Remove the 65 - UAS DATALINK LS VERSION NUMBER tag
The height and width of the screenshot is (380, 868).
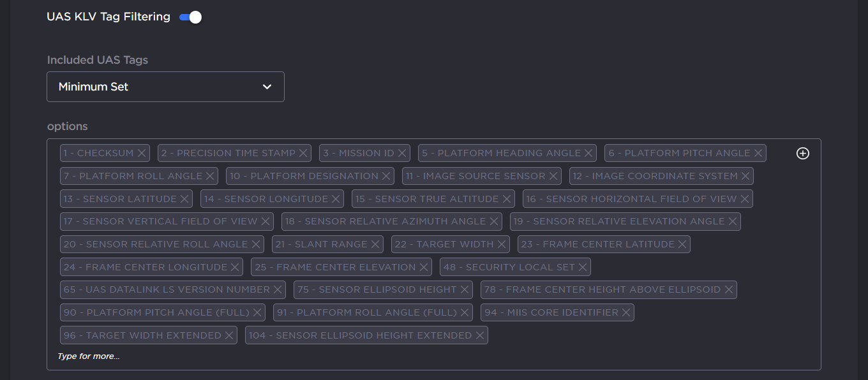click(x=278, y=289)
